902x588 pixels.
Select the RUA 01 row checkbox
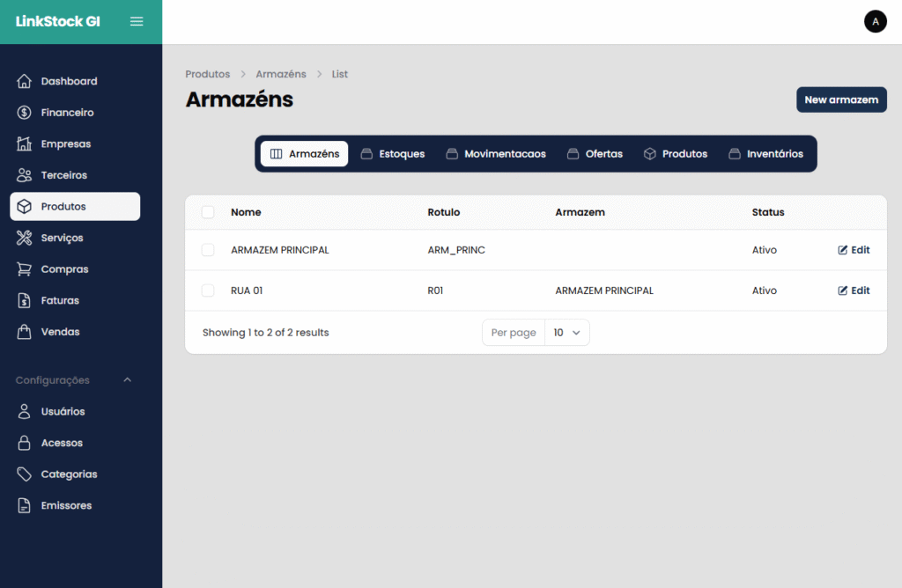pos(208,290)
